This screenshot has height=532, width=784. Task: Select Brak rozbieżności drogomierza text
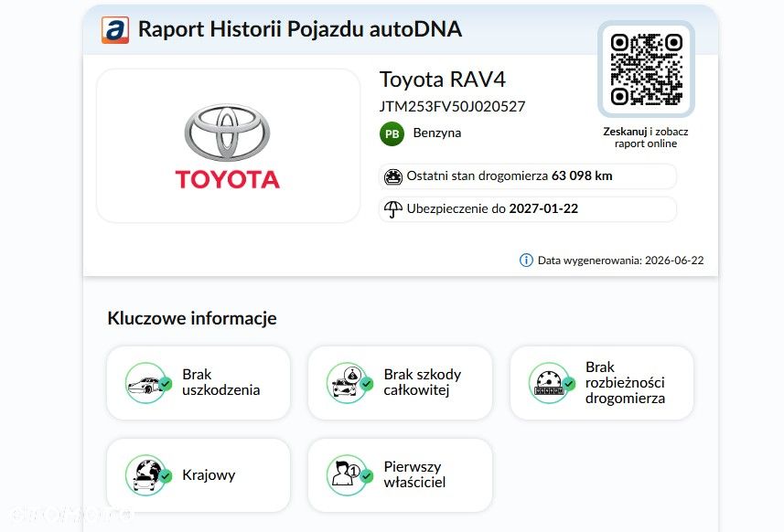(625, 383)
